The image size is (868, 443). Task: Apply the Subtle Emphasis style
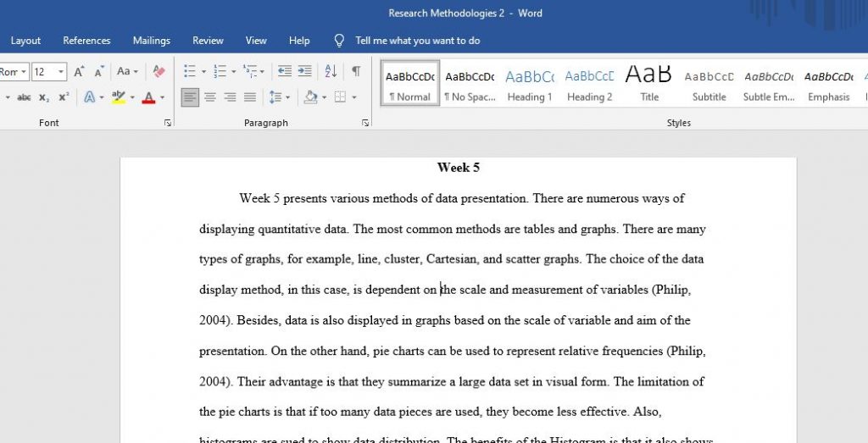pyautogui.click(x=769, y=84)
